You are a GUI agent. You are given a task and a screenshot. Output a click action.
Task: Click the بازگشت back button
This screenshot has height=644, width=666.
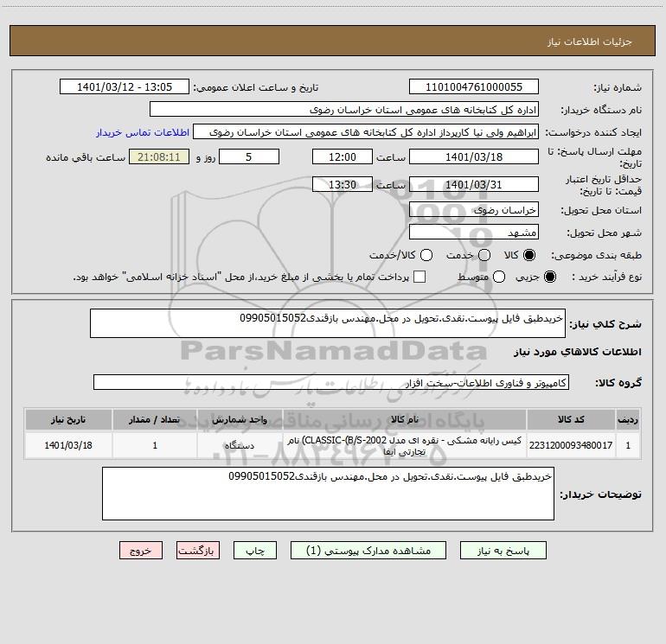pyautogui.click(x=198, y=551)
